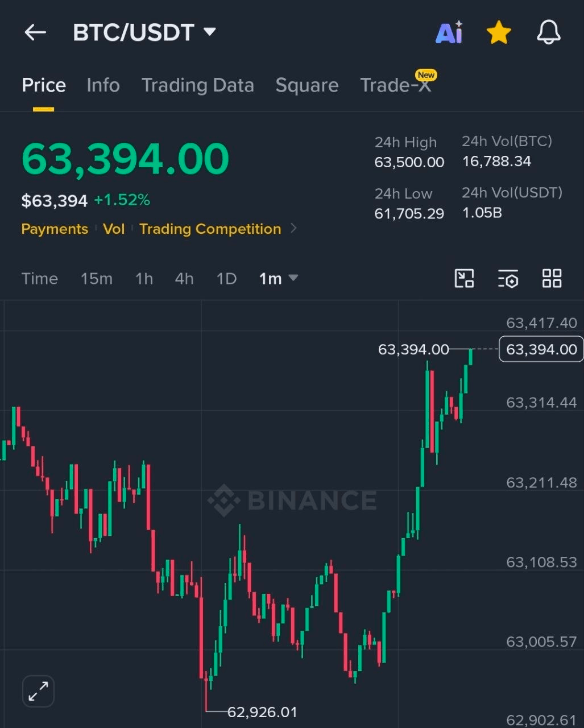Open price alert bell icon

click(x=549, y=32)
